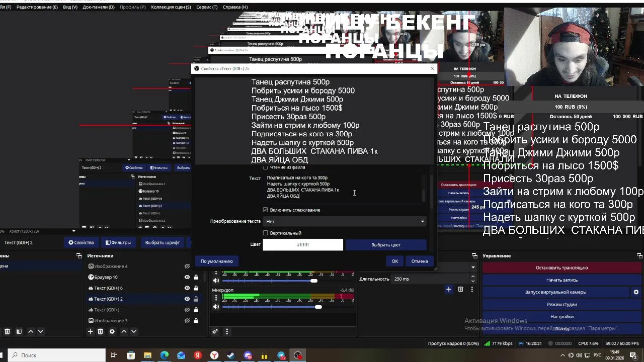Open Steam from Windows taskbar
Image resolution: width=644 pixels, height=362 pixels.
coord(231,355)
